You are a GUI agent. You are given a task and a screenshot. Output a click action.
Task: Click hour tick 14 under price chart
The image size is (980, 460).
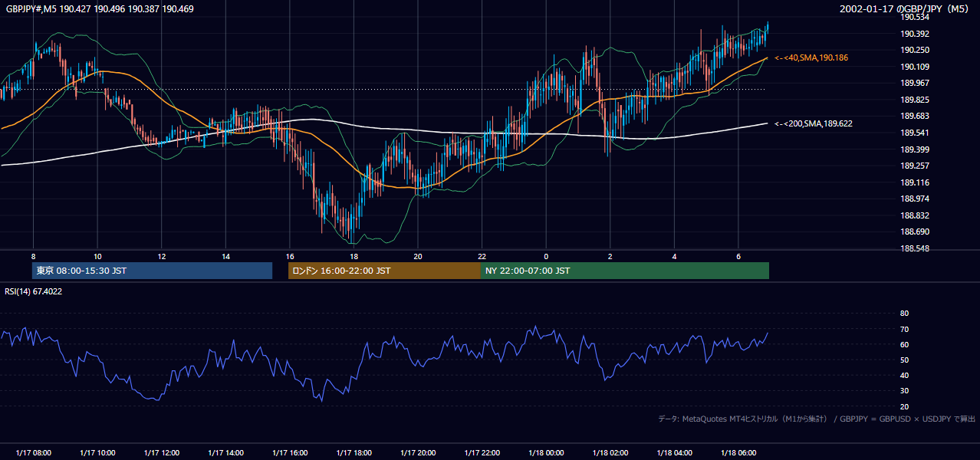click(225, 256)
